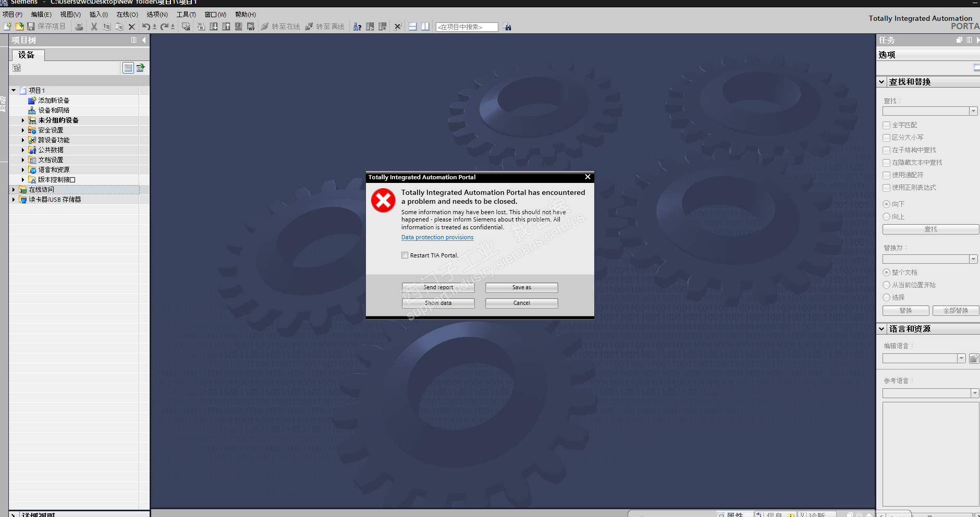Click the Save project 保存项目 button

tap(46, 27)
